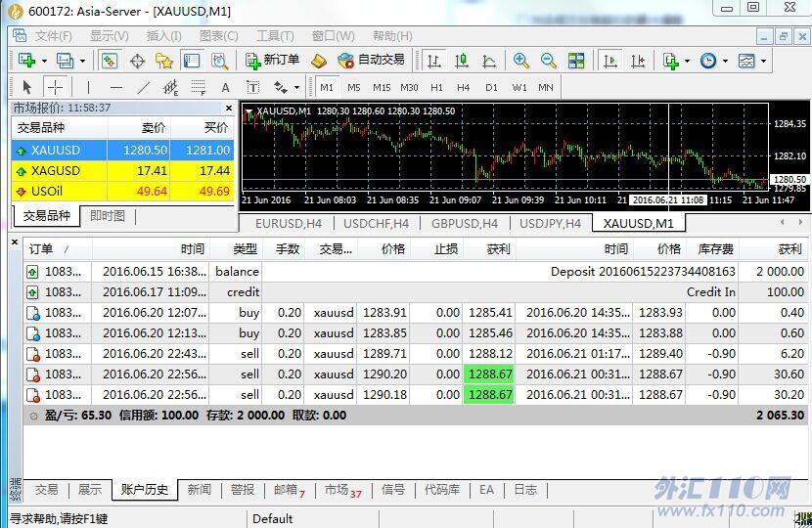Screen dimensions: 812x528
Task: Select the arrow cursor tool
Action: [x=27, y=87]
